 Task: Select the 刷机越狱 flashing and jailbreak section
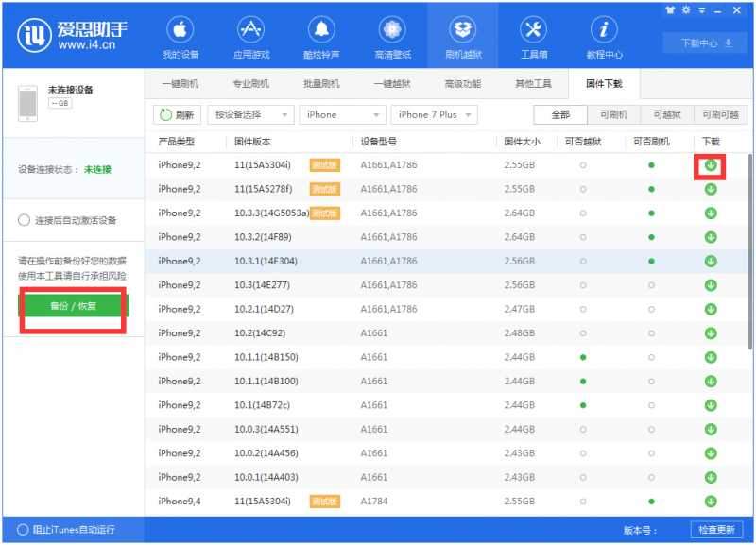pos(463,36)
